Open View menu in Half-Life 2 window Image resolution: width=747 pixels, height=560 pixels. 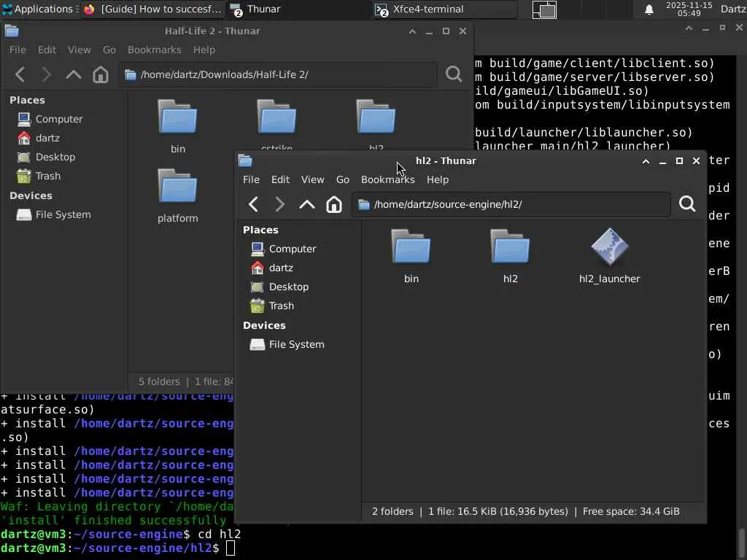tap(79, 50)
